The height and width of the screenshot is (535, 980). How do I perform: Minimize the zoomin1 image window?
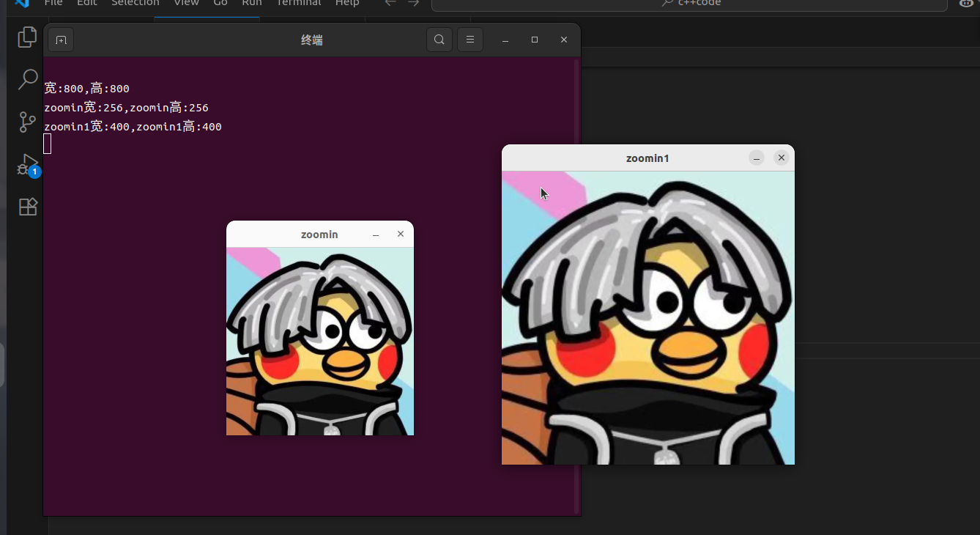757,158
